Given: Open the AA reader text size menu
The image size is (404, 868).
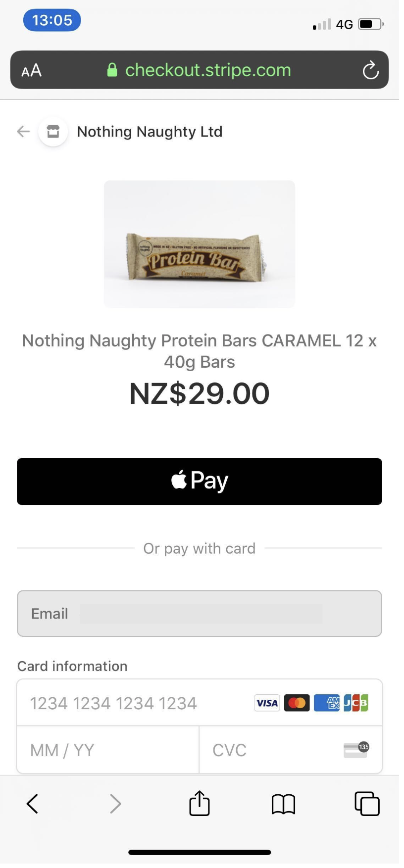Looking at the screenshot, I should pos(32,70).
